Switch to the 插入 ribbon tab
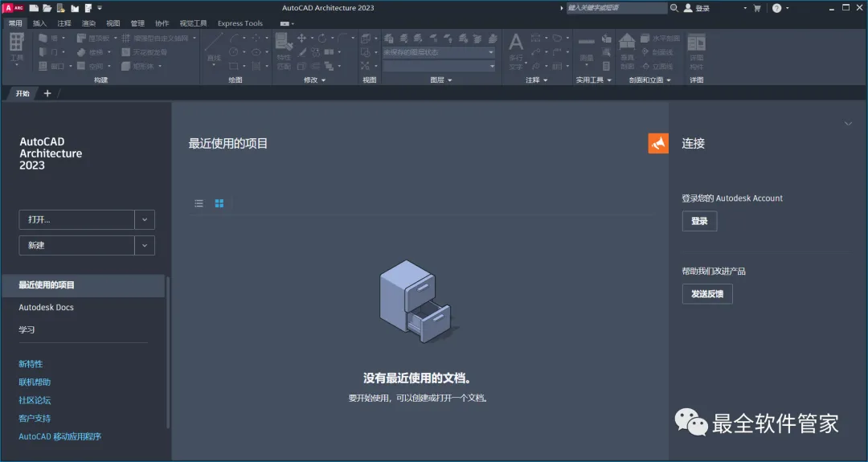868x462 pixels. pyautogui.click(x=40, y=23)
